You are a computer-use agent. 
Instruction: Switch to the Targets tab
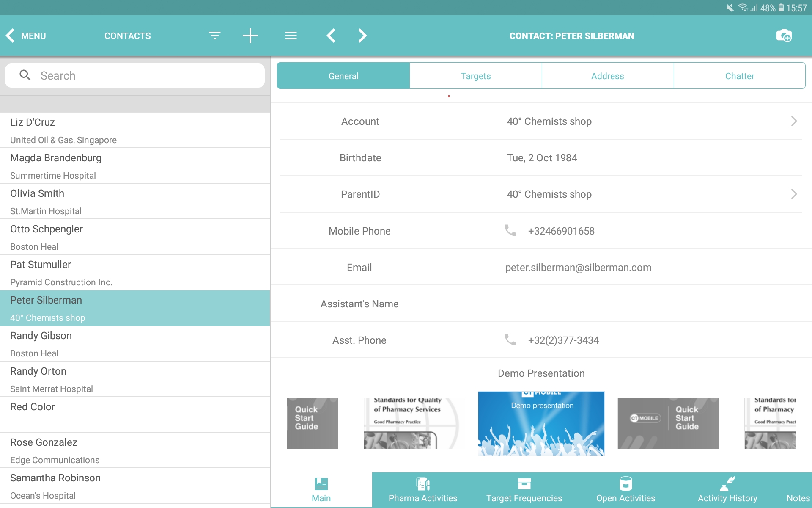click(x=476, y=76)
